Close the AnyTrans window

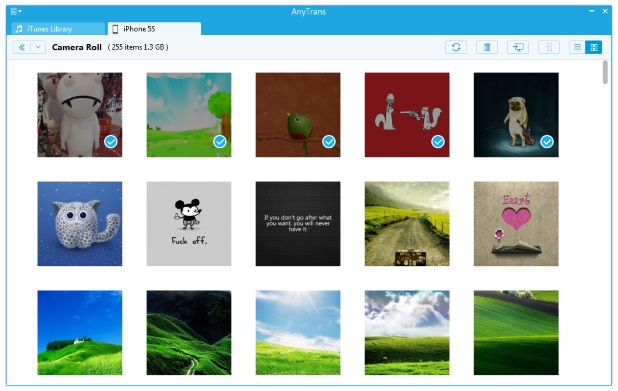point(605,11)
